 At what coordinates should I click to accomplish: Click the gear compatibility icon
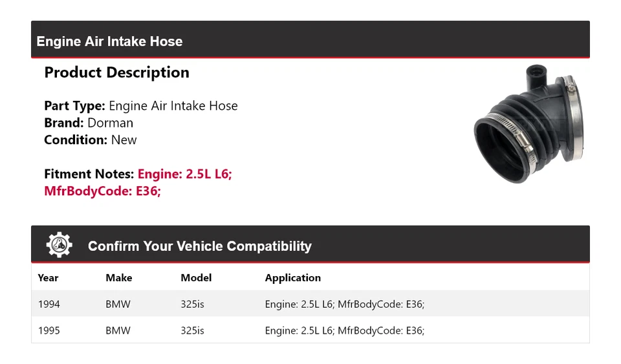[59, 246]
